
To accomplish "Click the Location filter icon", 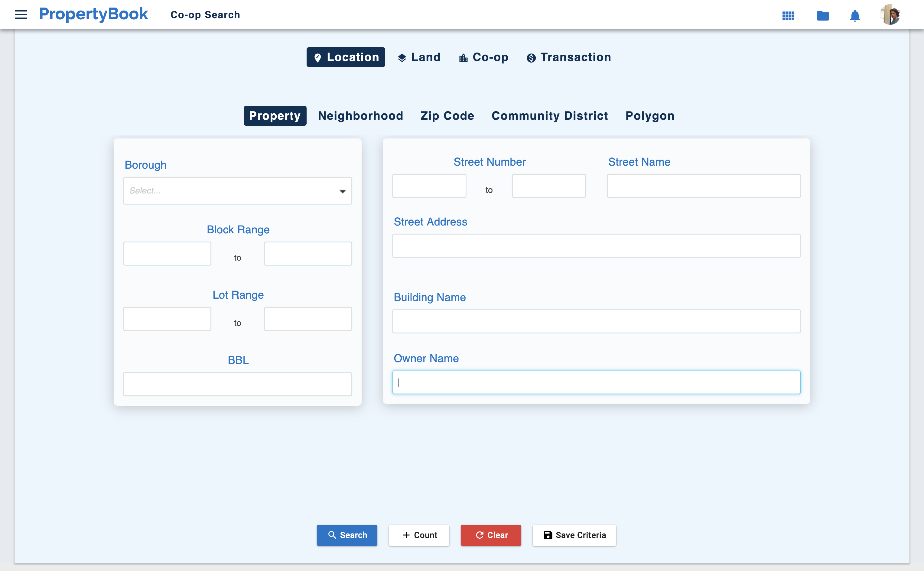I will (x=317, y=57).
